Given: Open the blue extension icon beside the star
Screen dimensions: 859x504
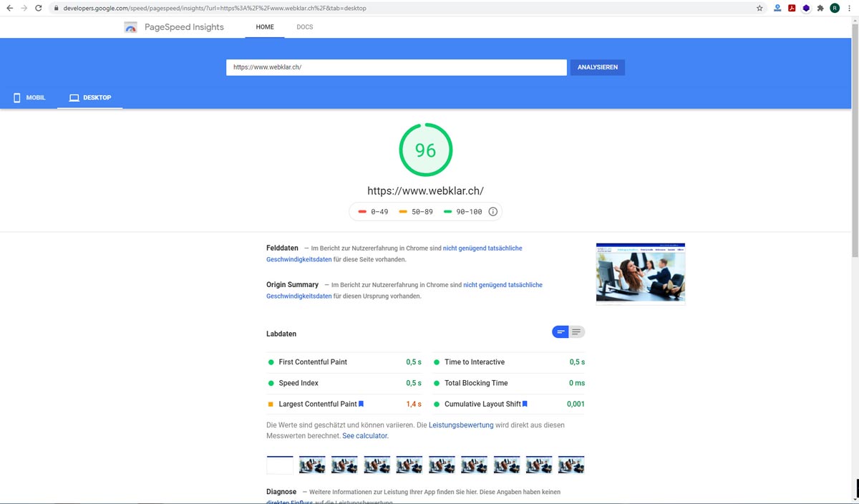Looking at the screenshot, I should click(777, 8).
